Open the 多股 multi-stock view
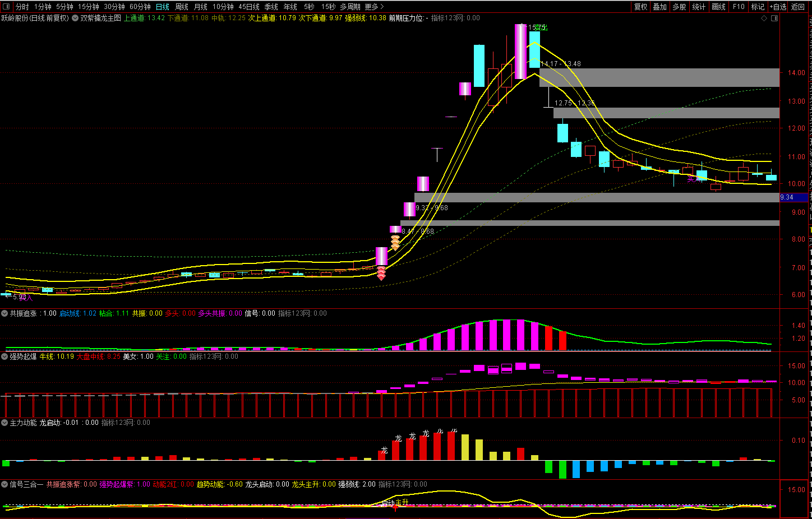 [679, 7]
